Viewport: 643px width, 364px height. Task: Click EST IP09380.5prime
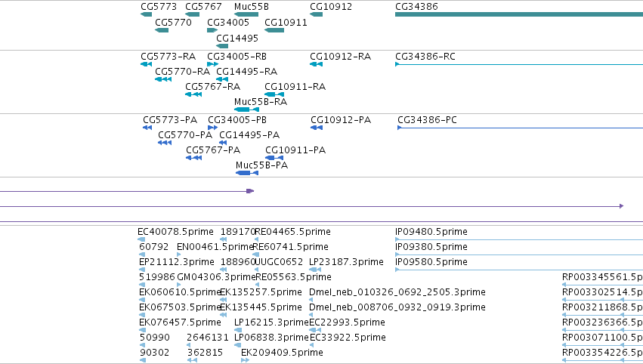[x=431, y=247]
